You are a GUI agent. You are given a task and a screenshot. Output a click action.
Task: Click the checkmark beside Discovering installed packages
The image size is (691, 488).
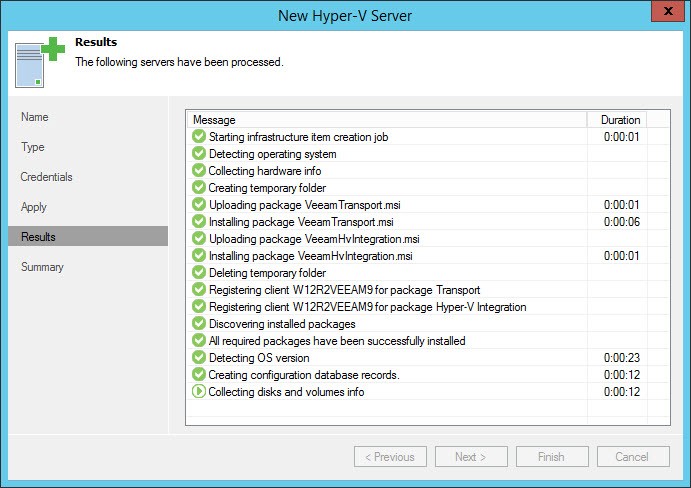tap(199, 323)
